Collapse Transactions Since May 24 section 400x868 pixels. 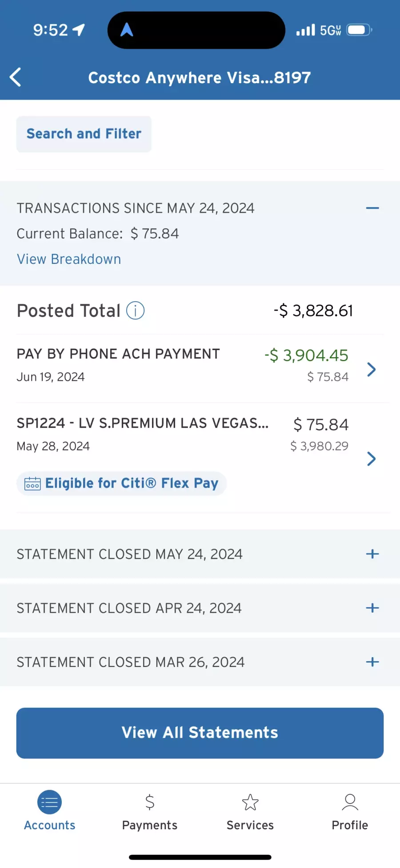(372, 208)
